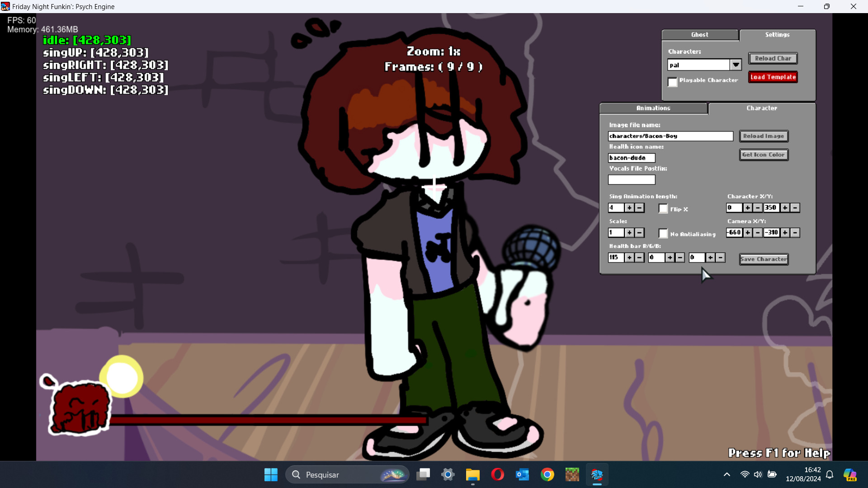The height and width of the screenshot is (488, 868).
Task: Click the Reload Char button
Action: point(773,58)
